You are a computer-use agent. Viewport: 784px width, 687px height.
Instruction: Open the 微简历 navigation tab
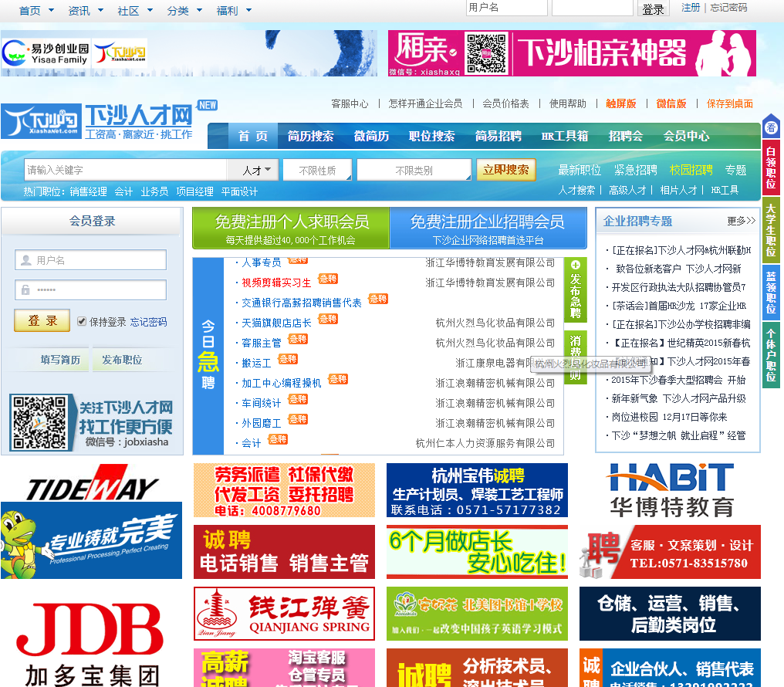[x=371, y=136]
